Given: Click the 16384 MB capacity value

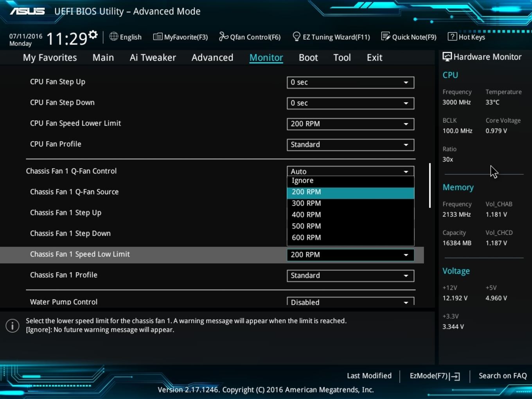Looking at the screenshot, I should click(457, 243).
